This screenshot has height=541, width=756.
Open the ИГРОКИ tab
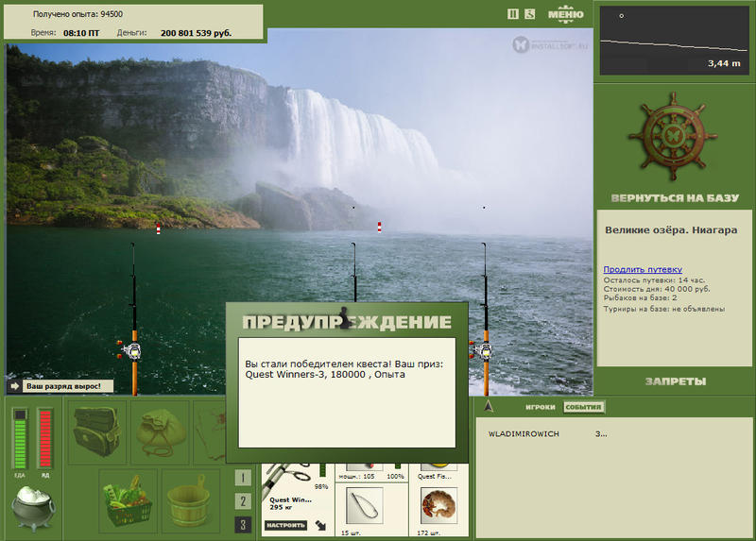(540, 407)
